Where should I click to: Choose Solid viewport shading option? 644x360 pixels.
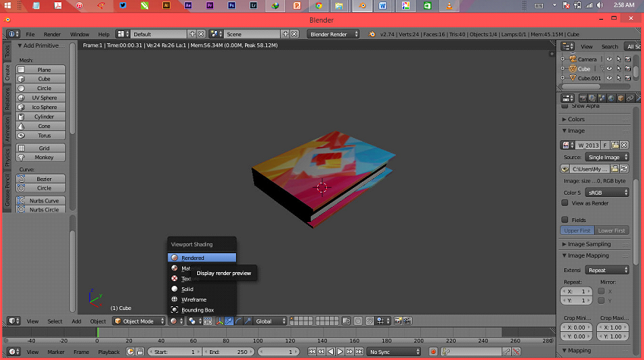click(x=202, y=289)
